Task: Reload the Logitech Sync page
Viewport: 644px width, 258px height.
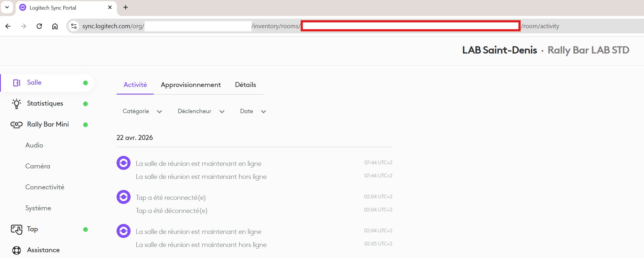Action: pyautogui.click(x=39, y=26)
